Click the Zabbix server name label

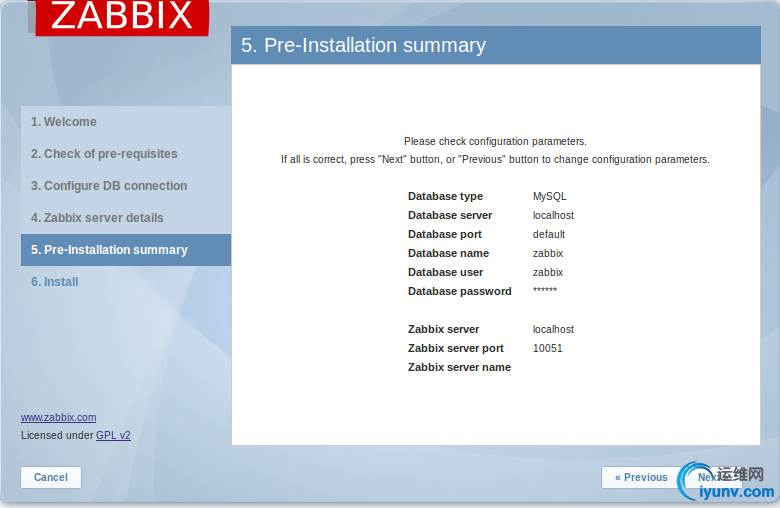pyautogui.click(x=459, y=367)
